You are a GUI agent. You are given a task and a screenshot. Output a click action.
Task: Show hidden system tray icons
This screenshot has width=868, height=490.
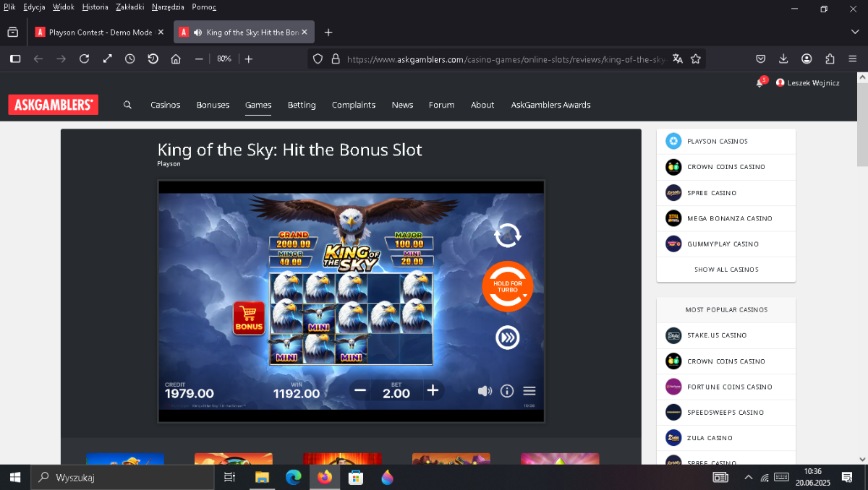(748, 477)
